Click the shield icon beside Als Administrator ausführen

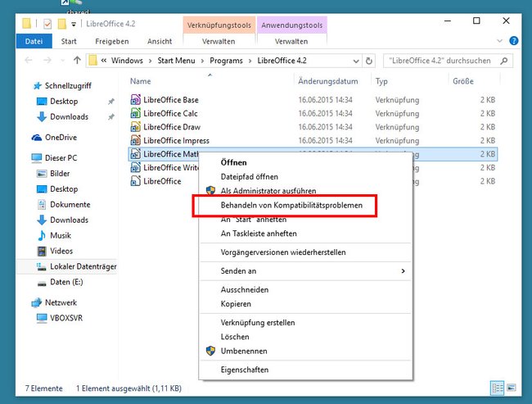pos(210,190)
